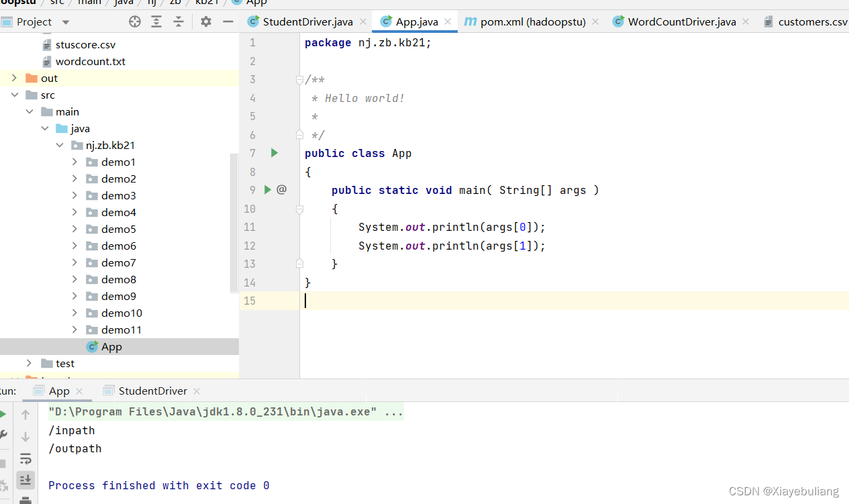Screen dimensions: 849x504
Task: Close the App.java editor tab
Action: pyautogui.click(x=448, y=21)
